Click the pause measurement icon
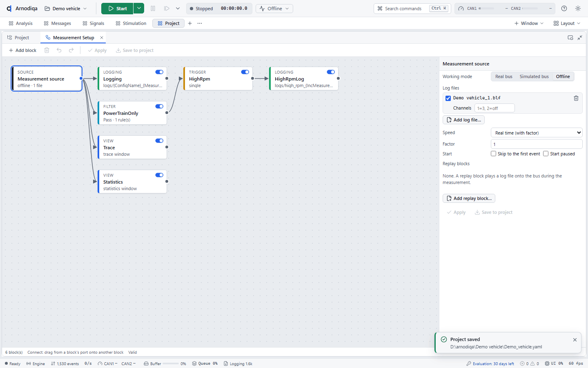Screen dimensions: 588x368 coord(153,9)
